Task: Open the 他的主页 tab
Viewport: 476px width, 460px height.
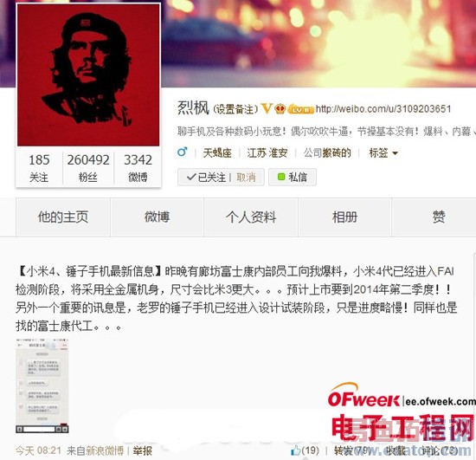Action: pos(63,217)
